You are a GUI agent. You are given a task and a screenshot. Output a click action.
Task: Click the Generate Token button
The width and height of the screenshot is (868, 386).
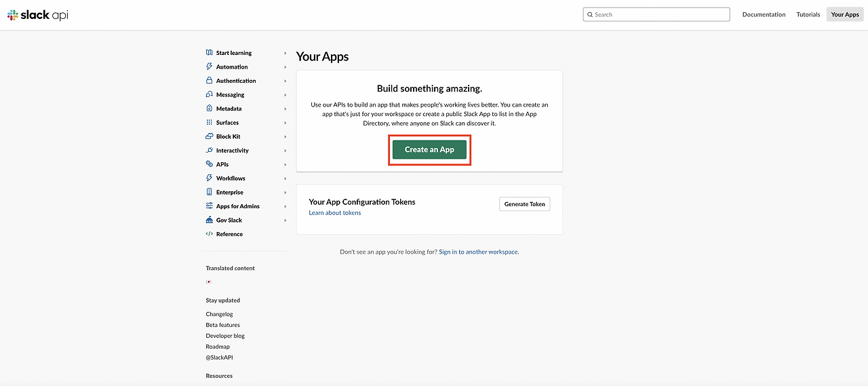pos(525,204)
